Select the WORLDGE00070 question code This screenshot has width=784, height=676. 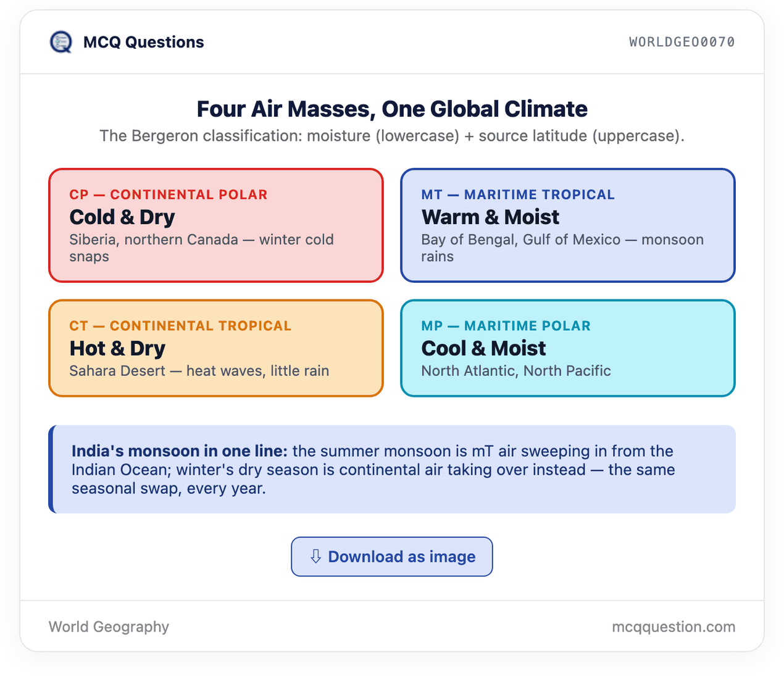[682, 42]
